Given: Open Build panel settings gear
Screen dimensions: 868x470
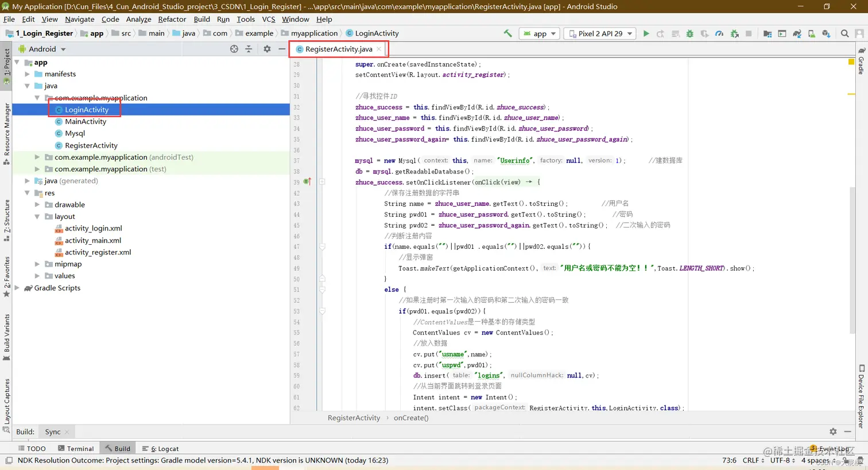Looking at the screenshot, I should [x=833, y=432].
